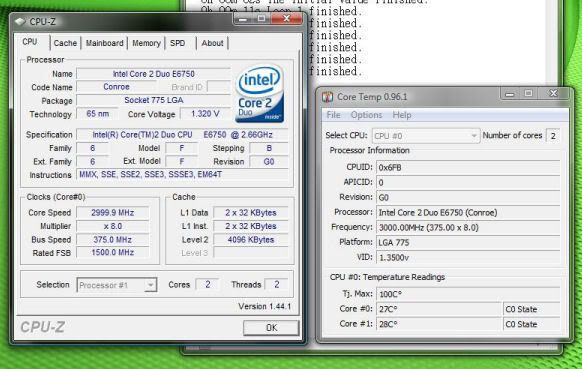Click the OK button in CPU-Z
582x369 pixels.
(271, 328)
